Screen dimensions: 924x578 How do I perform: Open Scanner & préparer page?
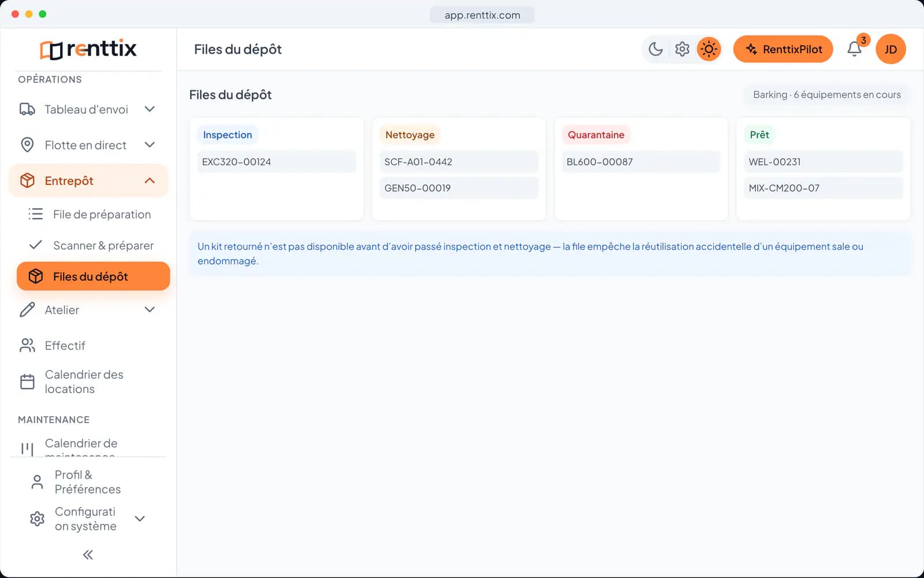pyautogui.click(x=93, y=246)
